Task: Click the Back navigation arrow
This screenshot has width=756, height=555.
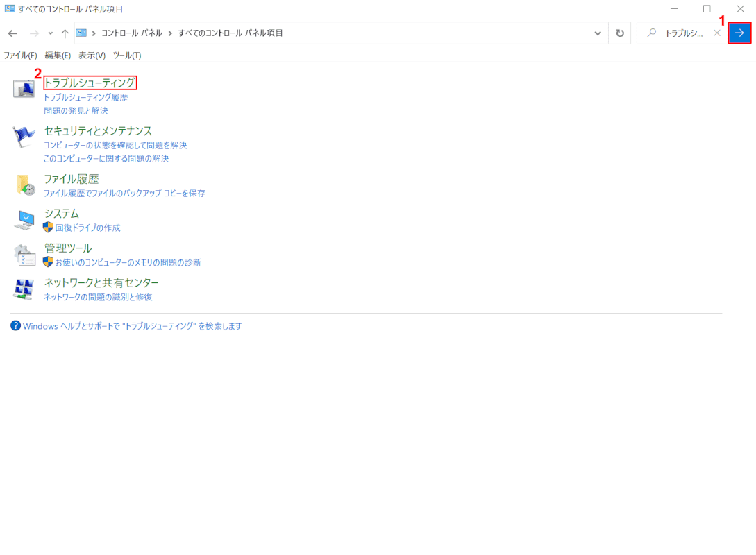Action: tap(12, 33)
